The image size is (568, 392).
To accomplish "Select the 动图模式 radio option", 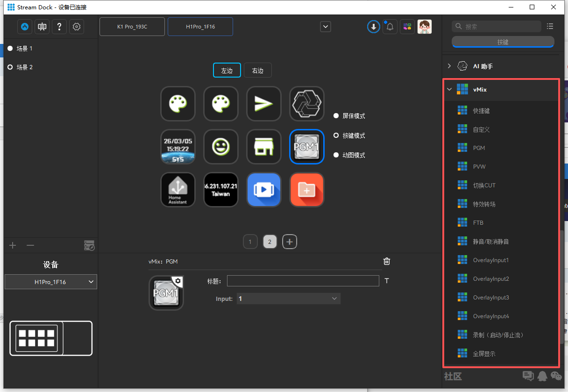I will point(336,155).
